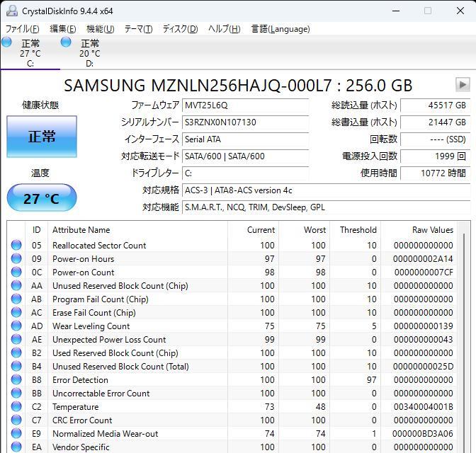Click status icon for Power-on Hours
Screen dimensions: 476x453
tap(16, 258)
